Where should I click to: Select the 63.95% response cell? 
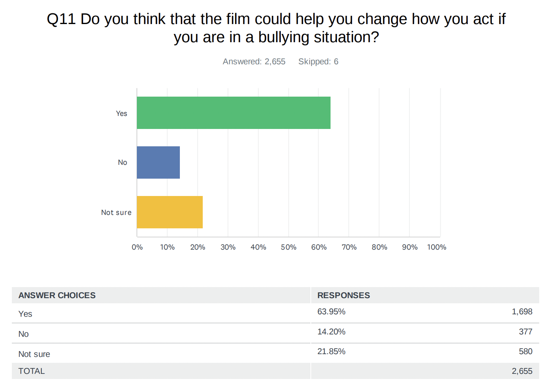[x=331, y=312]
